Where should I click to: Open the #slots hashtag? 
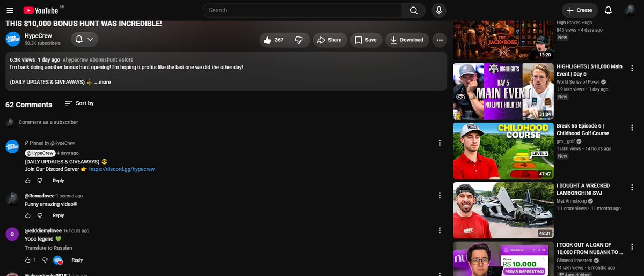click(x=126, y=60)
